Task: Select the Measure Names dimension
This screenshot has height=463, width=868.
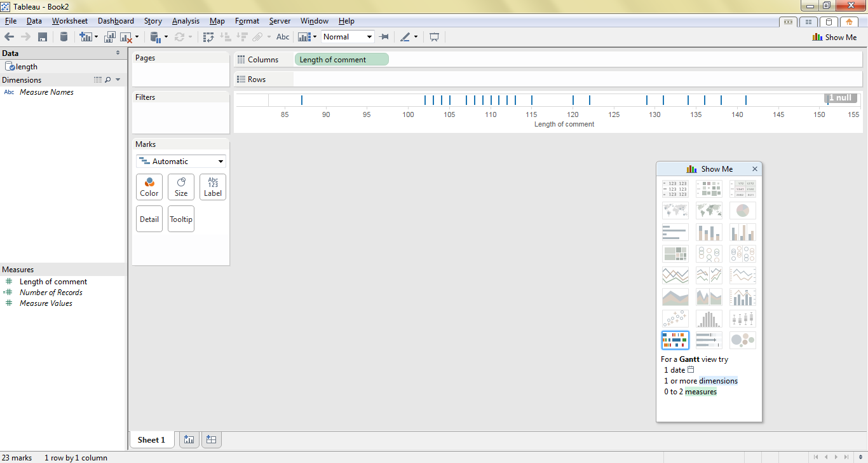Action: coord(46,92)
